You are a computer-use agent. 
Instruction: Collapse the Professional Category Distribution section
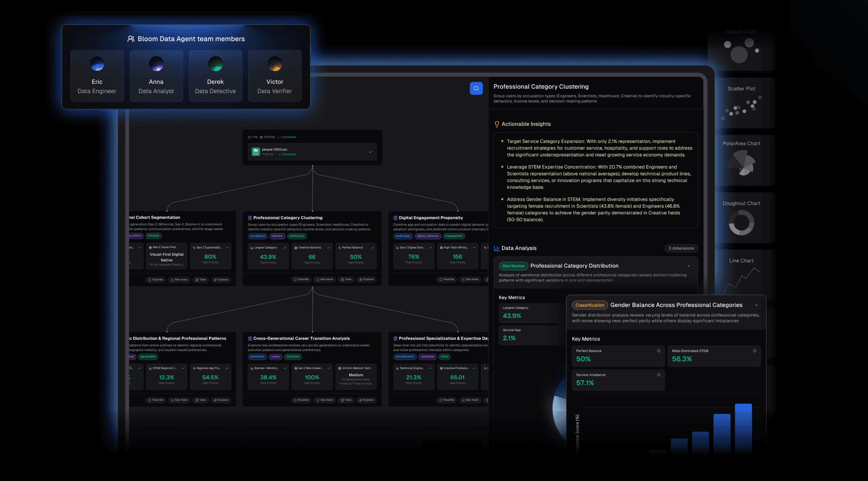pyautogui.click(x=689, y=266)
